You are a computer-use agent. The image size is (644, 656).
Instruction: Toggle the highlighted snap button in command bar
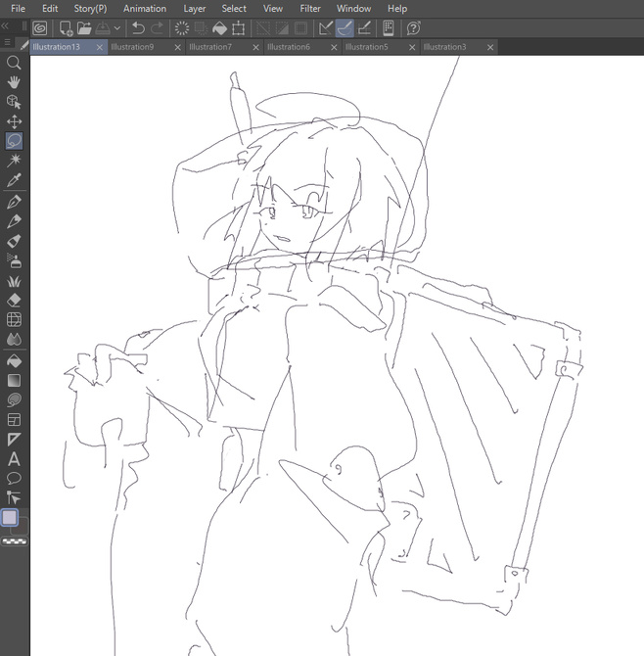pos(345,28)
